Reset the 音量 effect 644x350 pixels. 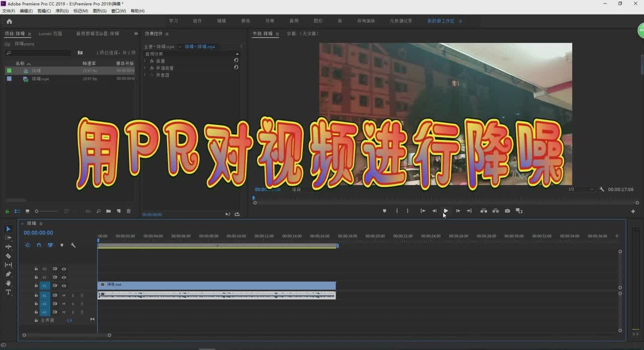coord(236,60)
